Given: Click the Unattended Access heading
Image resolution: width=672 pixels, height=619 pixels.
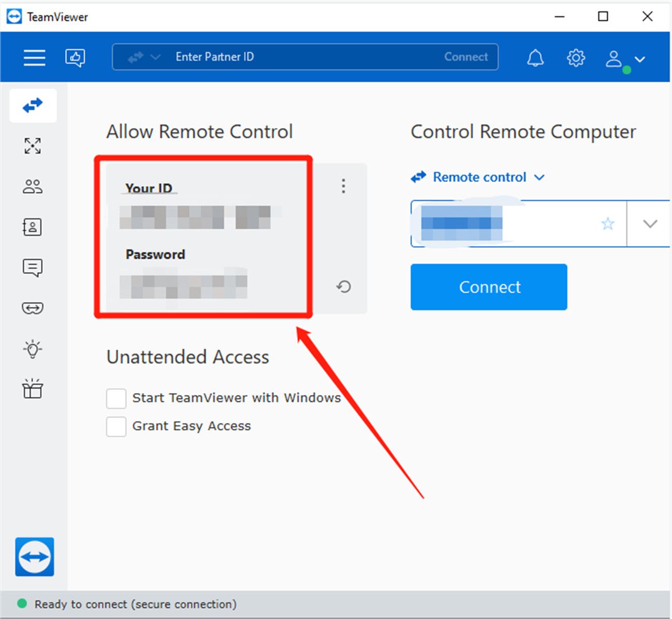Looking at the screenshot, I should [188, 357].
